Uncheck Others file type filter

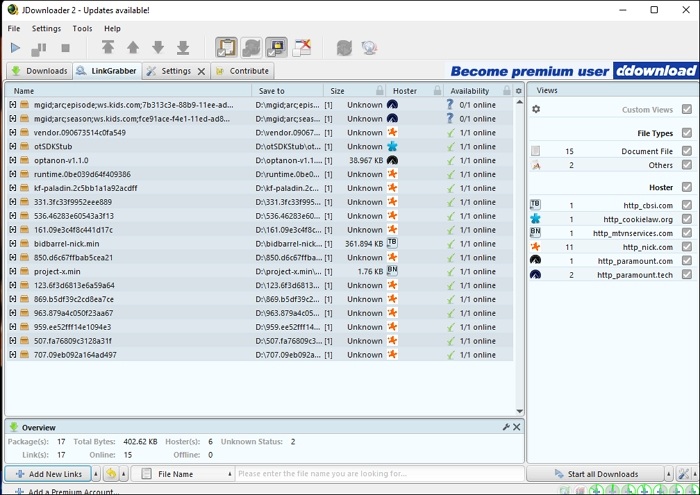click(x=687, y=165)
